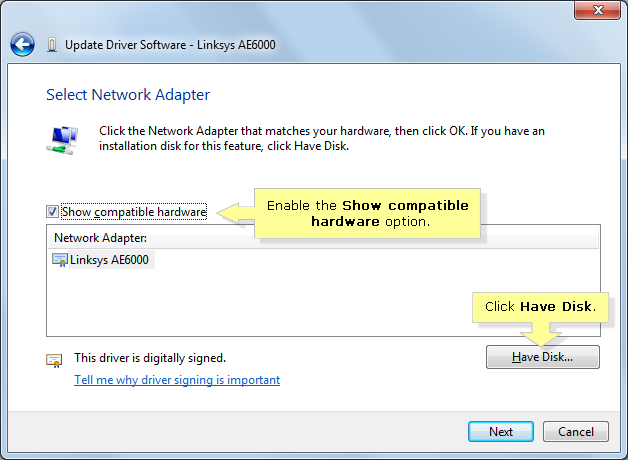Click the Select Network Adapter heading
Screen dimensions: 628x460
pos(128,95)
